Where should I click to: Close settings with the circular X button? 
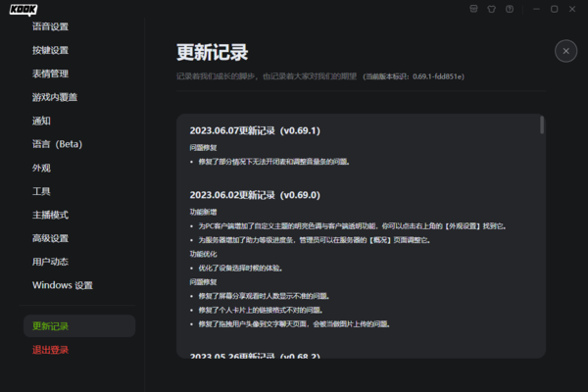coord(565,51)
